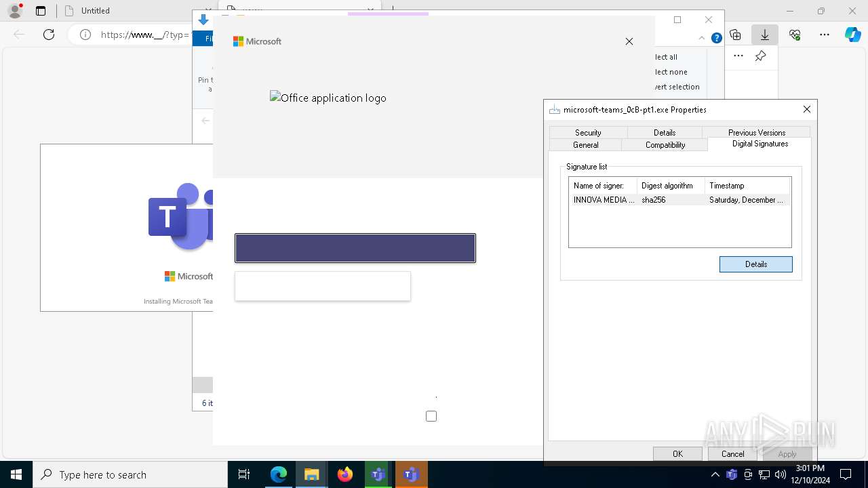This screenshot has width=868, height=488.
Task: Launch Copilot from the Edge toolbar
Action: pos(853,35)
